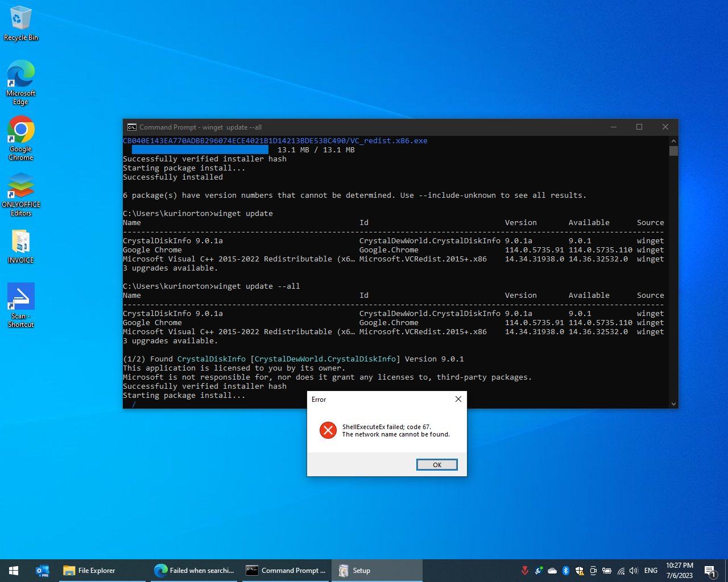Open the Command Prompt title bar system menu

point(132,127)
